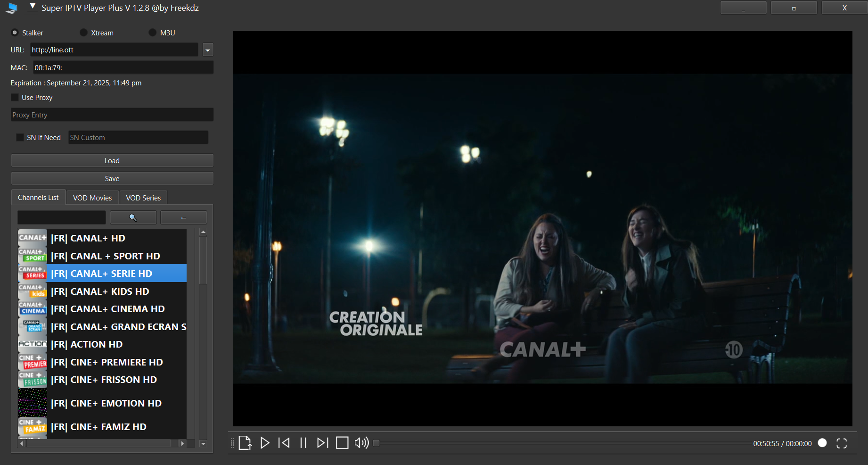Screen dimensions: 868x465
Task: Click the video display area
Action: 542,229
